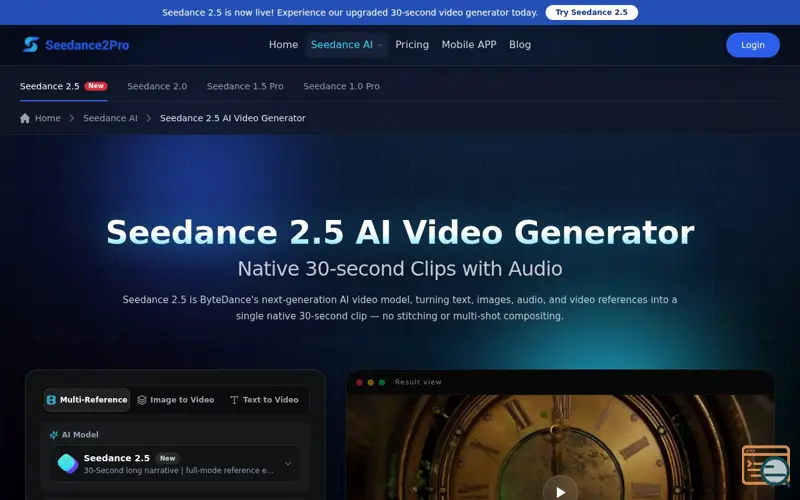The height and width of the screenshot is (500, 800).
Task: Click the Seedance2Pro brand name link
Action: pyautogui.click(x=87, y=45)
